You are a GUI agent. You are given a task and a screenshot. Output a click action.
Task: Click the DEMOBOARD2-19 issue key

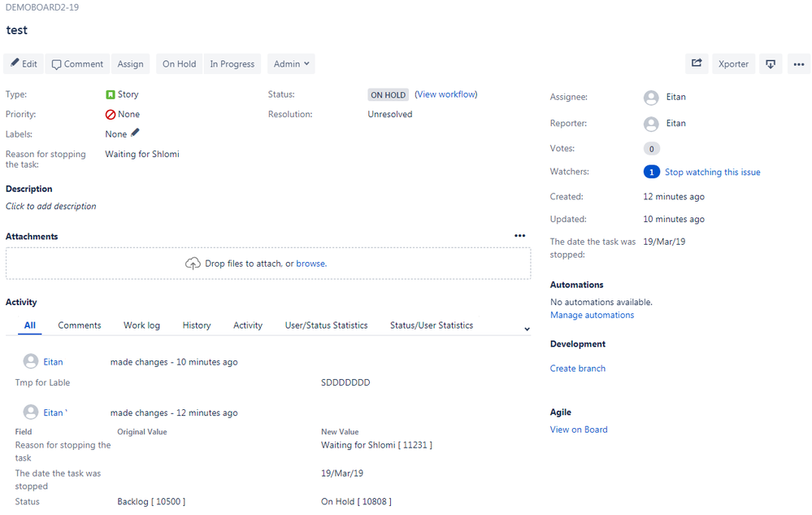pos(42,7)
